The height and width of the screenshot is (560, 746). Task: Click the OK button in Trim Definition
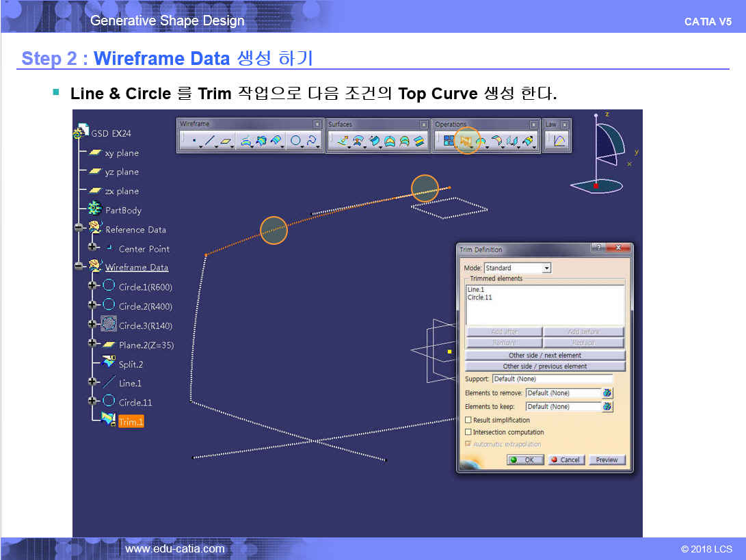pyautogui.click(x=525, y=460)
